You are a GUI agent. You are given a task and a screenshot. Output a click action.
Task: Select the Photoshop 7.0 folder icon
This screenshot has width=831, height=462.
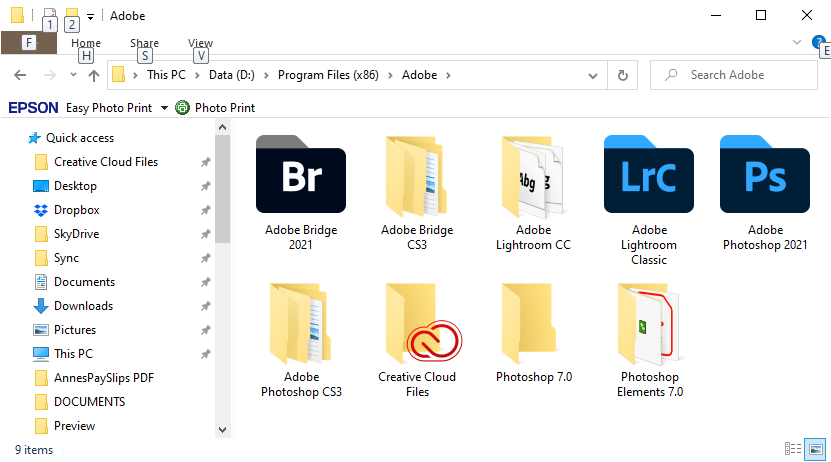(529, 323)
